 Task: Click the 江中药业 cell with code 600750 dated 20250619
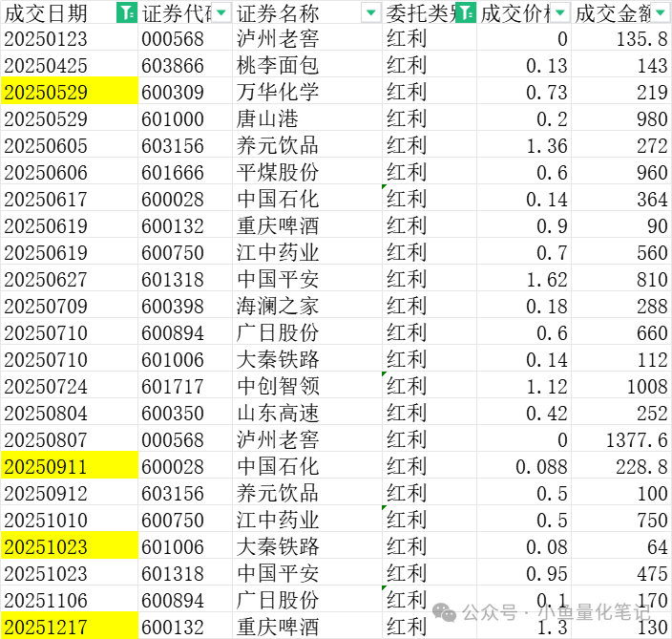click(307, 251)
